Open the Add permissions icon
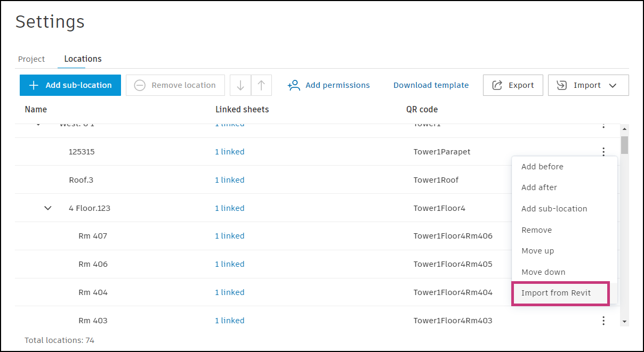 coord(293,85)
